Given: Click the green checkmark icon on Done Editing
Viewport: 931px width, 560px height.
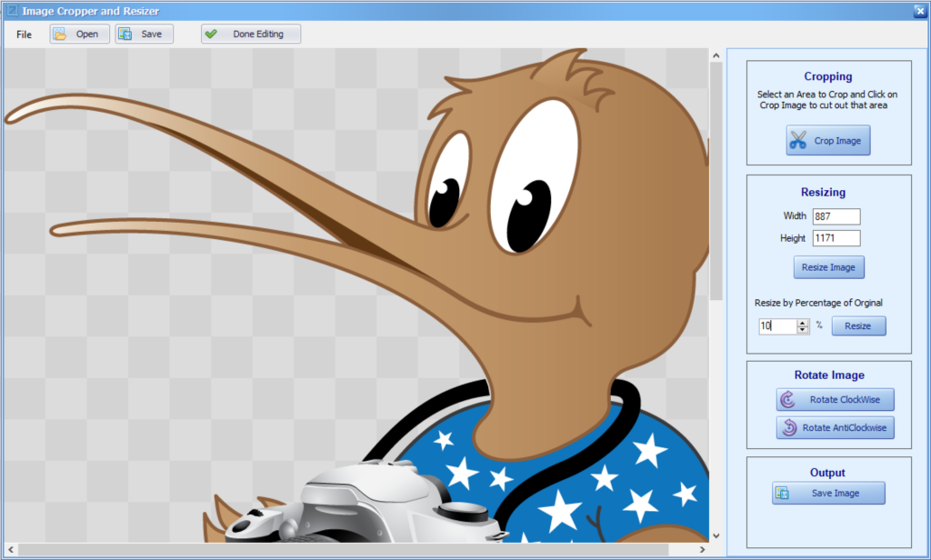Looking at the screenshot, I should [211, 34].
